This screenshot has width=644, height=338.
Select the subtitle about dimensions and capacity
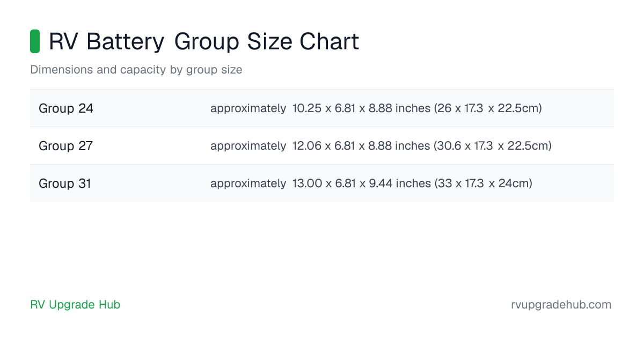point(136,70)
